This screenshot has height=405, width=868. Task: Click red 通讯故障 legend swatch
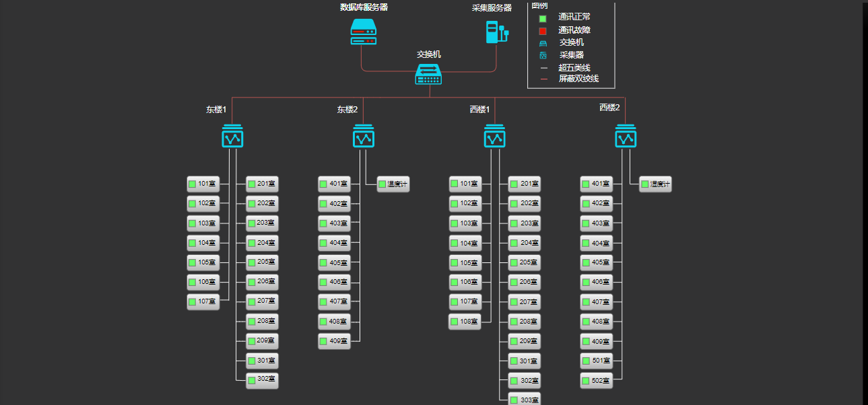[x=543, y=31]
